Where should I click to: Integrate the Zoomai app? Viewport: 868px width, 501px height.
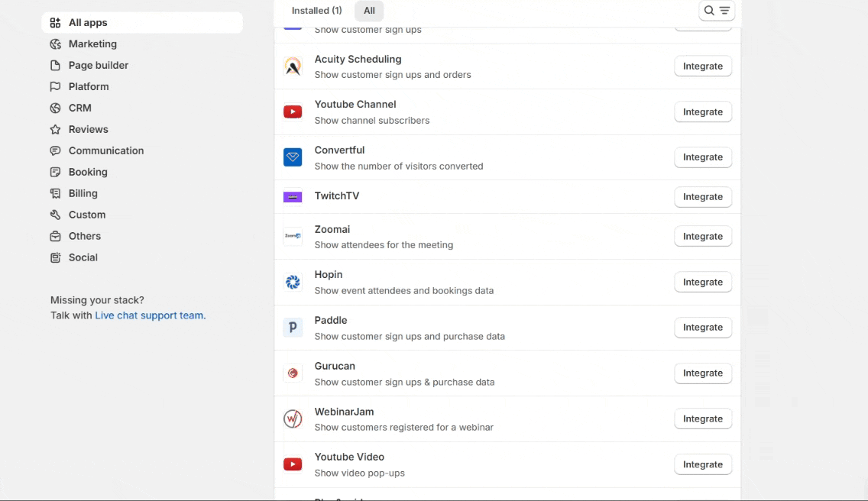(x=702, y=237)
